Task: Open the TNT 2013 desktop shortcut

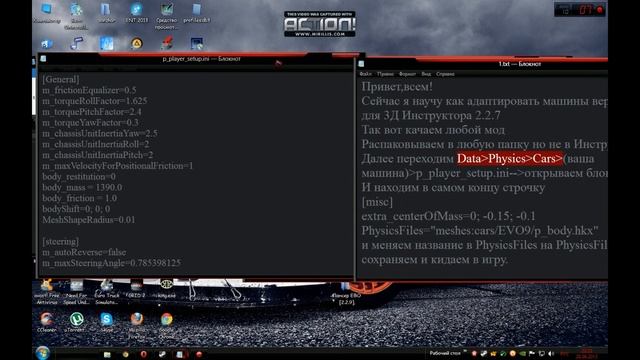Action: (136, 12)
